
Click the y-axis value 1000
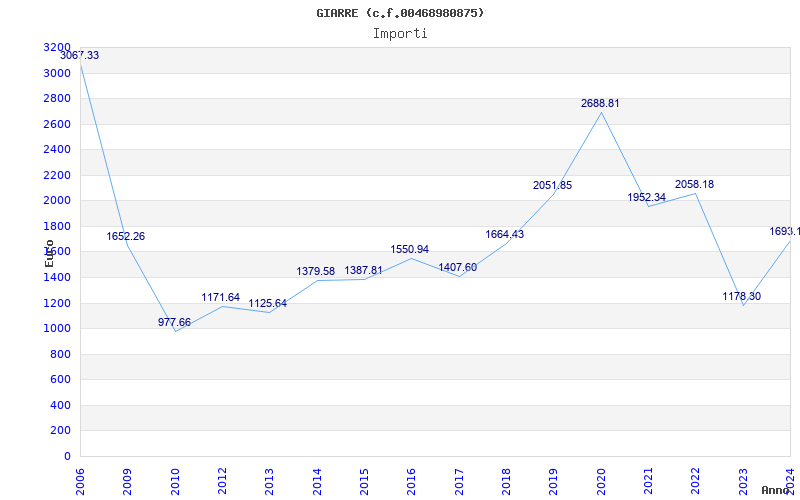point(57,329)
